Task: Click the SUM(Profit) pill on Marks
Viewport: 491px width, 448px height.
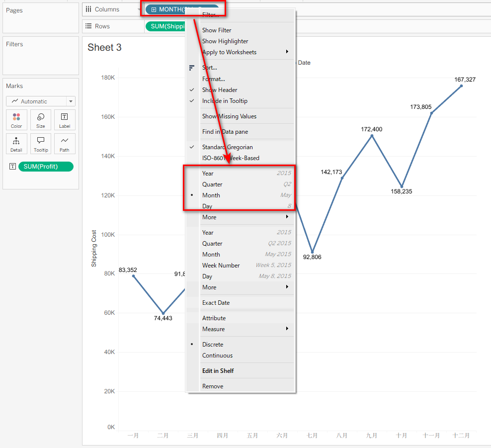Action: [46, 167]
